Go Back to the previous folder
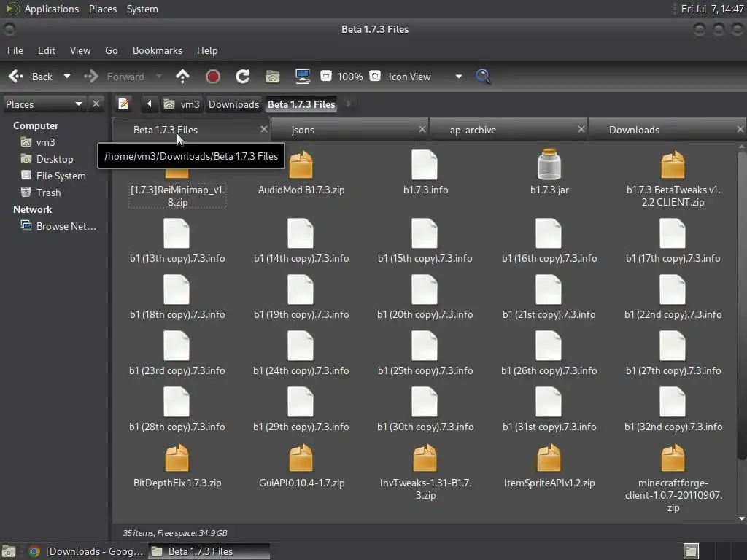Screen dimensions: 747x560 [31, 77]
